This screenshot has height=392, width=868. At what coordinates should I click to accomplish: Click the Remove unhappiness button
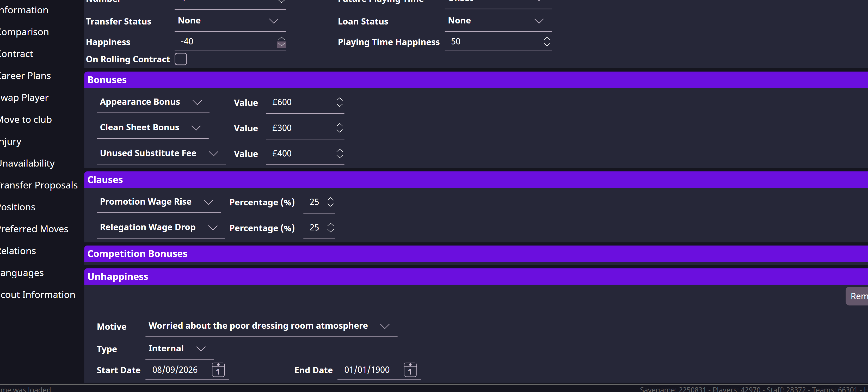858,296
